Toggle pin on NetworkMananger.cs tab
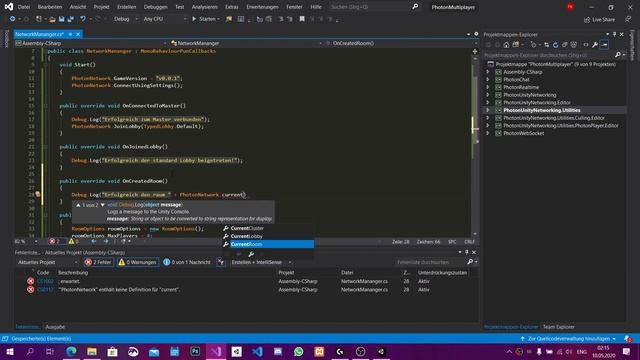The image size is (640, 360). tap(70, 34)
